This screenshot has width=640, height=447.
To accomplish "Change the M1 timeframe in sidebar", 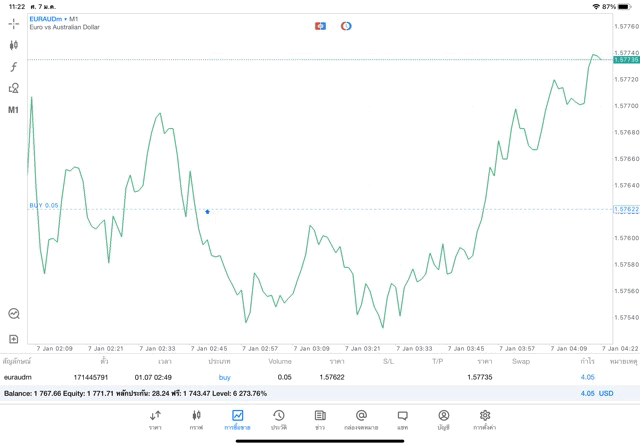I will pos(13,110).
